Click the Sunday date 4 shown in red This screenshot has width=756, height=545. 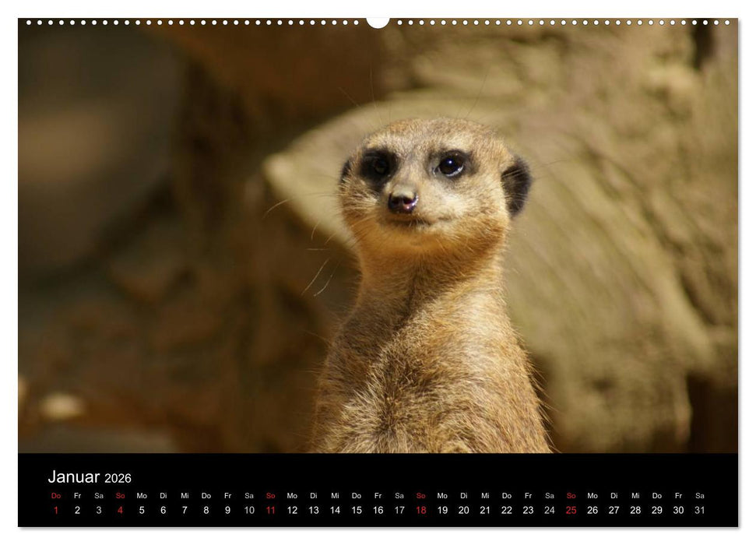pos(118,512)
